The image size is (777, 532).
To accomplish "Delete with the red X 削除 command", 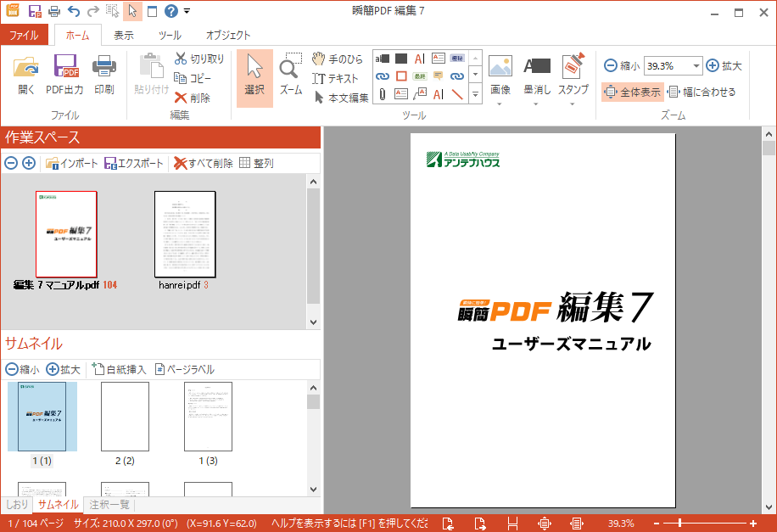I will click(x=193, y=98).
